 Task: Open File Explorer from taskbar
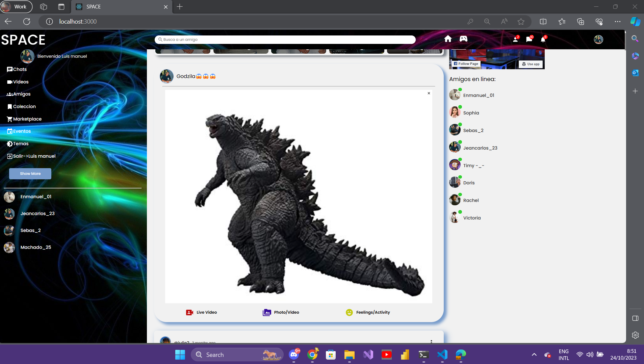[349, 355]
